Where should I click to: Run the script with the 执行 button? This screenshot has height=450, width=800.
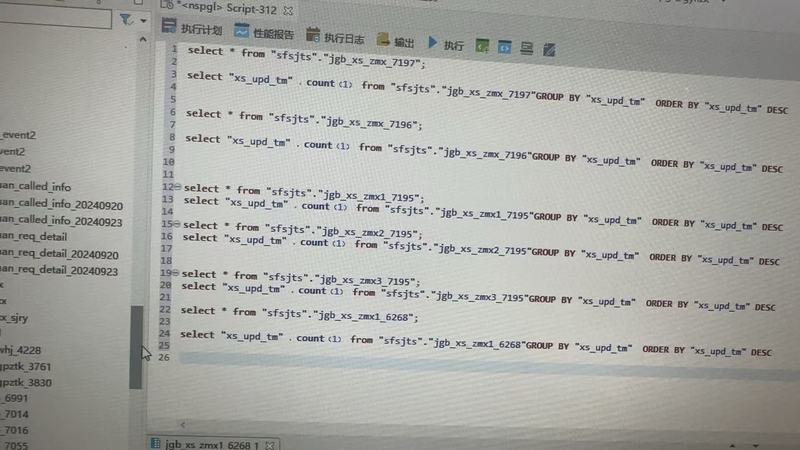pyautogui.click(x=445, y=44)
